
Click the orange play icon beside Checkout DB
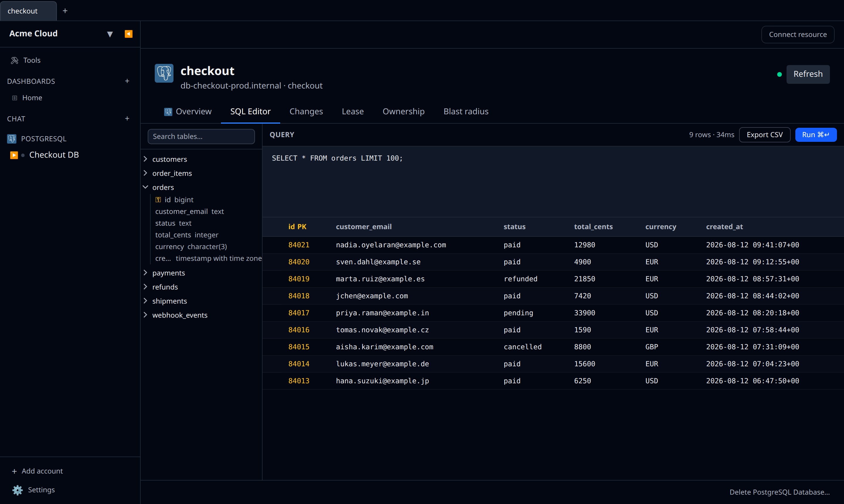(x=14, y=155)
